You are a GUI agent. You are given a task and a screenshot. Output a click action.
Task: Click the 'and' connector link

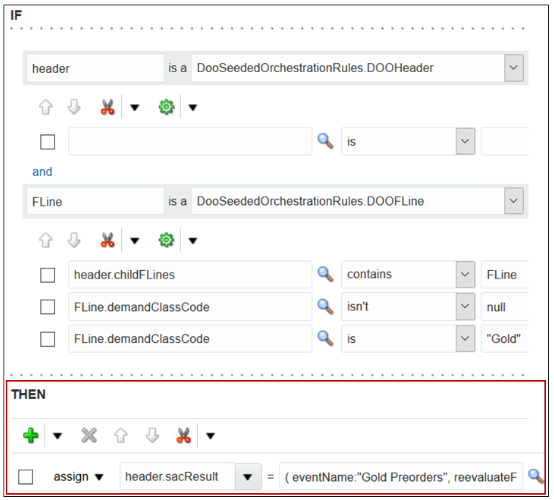(x=42, y=172)
